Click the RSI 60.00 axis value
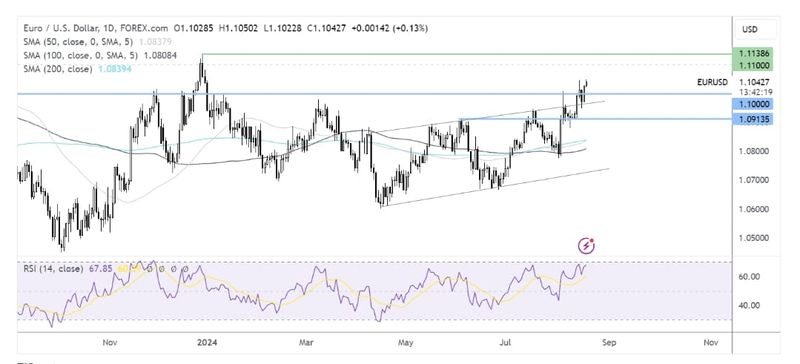 click(x=749, y=277)
